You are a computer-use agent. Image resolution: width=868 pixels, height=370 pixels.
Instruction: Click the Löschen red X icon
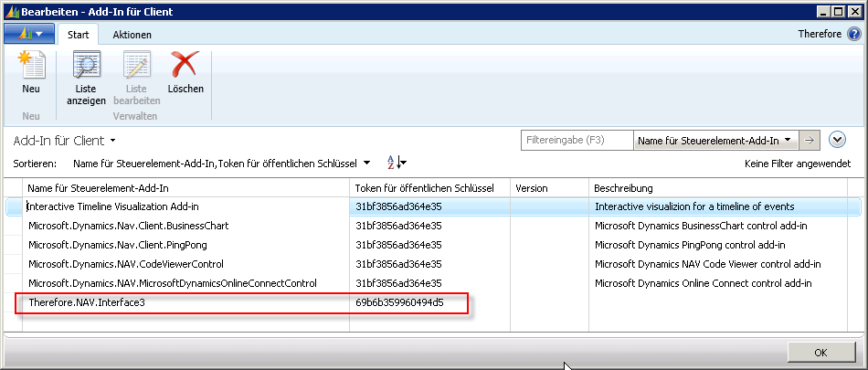(x=185, y=68)
